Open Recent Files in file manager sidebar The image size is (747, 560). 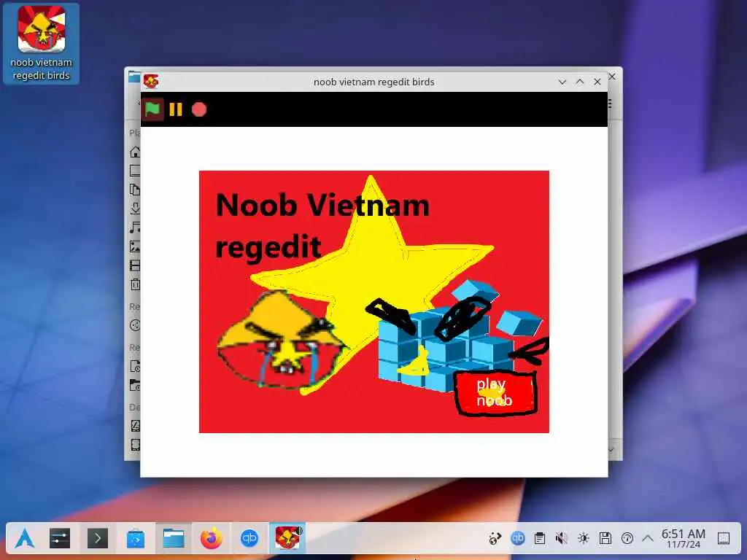135,366
